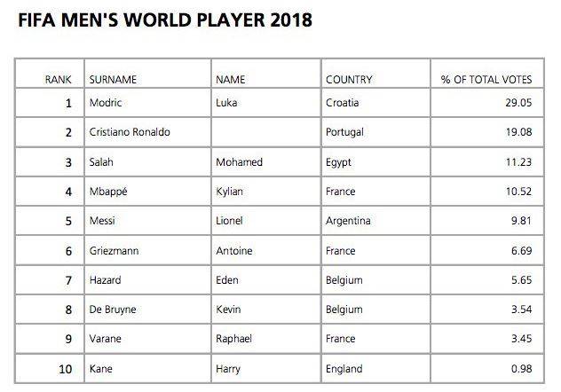Select the Messi surname cell
The width and height of the screenshot is (561, 392).
click(x=103, y=221)
